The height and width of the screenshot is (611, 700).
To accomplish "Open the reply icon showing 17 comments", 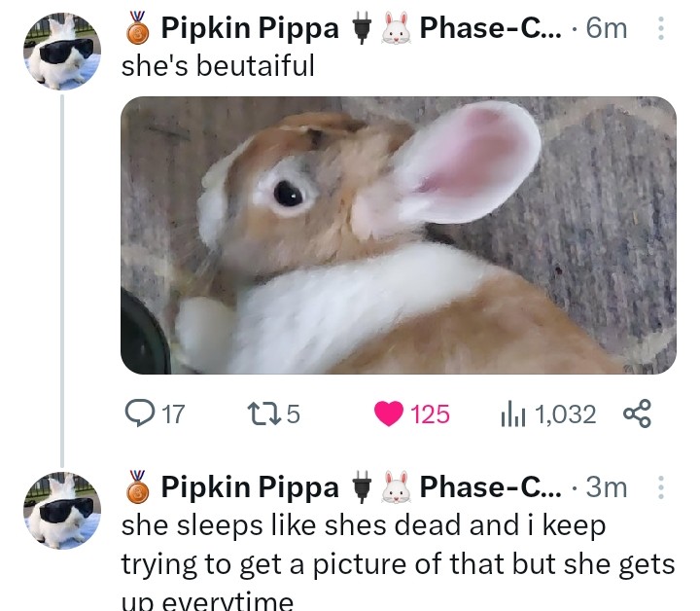I will pyautogui.click(x=140, y=413).
